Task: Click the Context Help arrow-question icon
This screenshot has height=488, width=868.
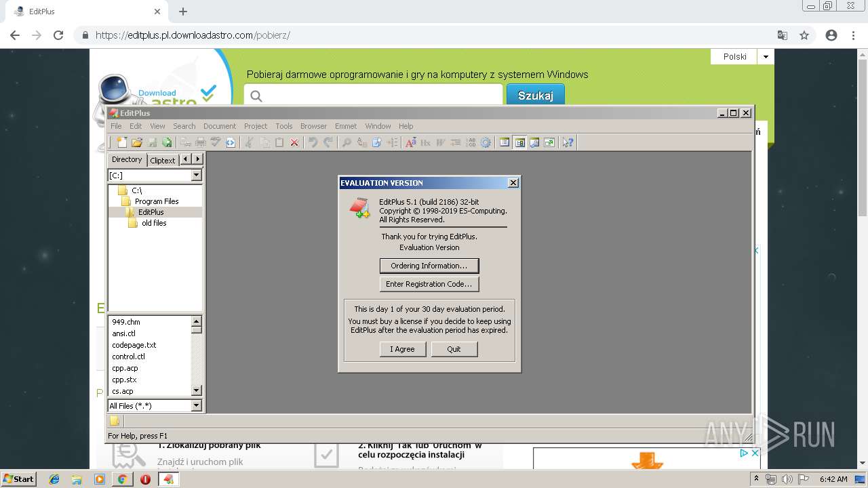Action: pyautogui.click(x=568, y=142)
